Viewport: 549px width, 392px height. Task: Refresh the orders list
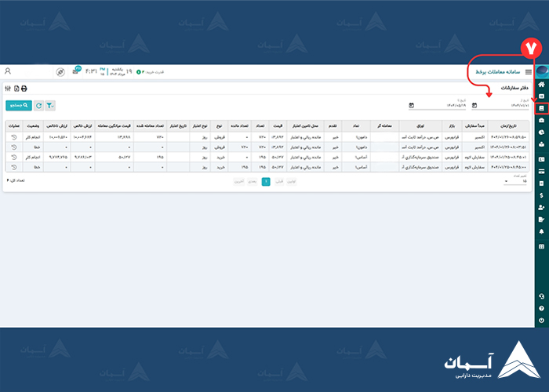tap(38, 105)
